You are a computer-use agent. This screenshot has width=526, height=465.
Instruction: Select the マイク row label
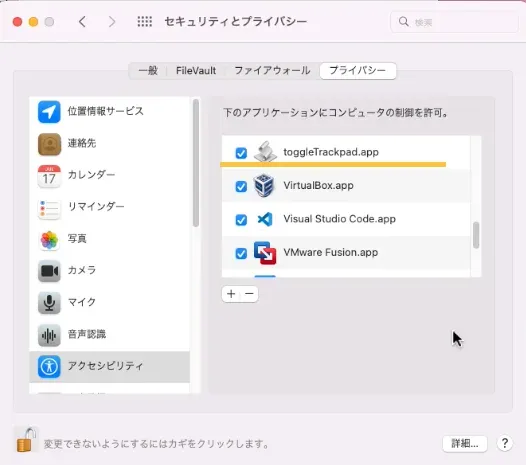coord(82,302)
